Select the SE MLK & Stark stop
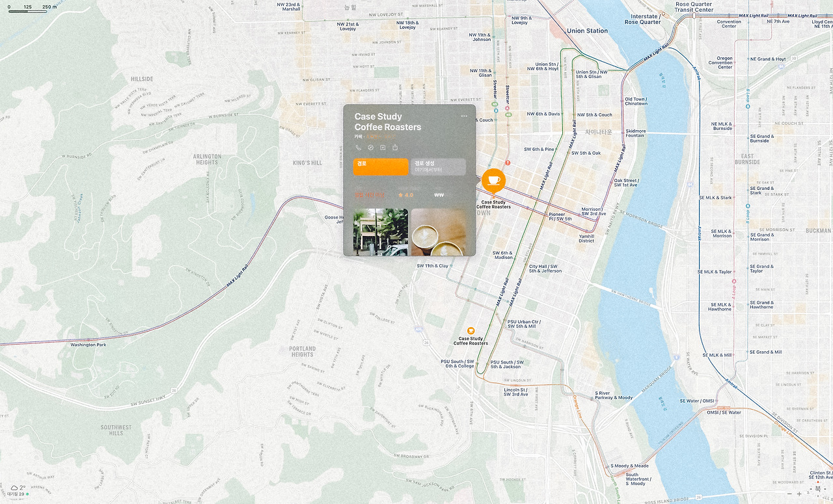Image resolution: width=833 pixels, height=504 pixels. pyautogui.click(x=715, y=198)
